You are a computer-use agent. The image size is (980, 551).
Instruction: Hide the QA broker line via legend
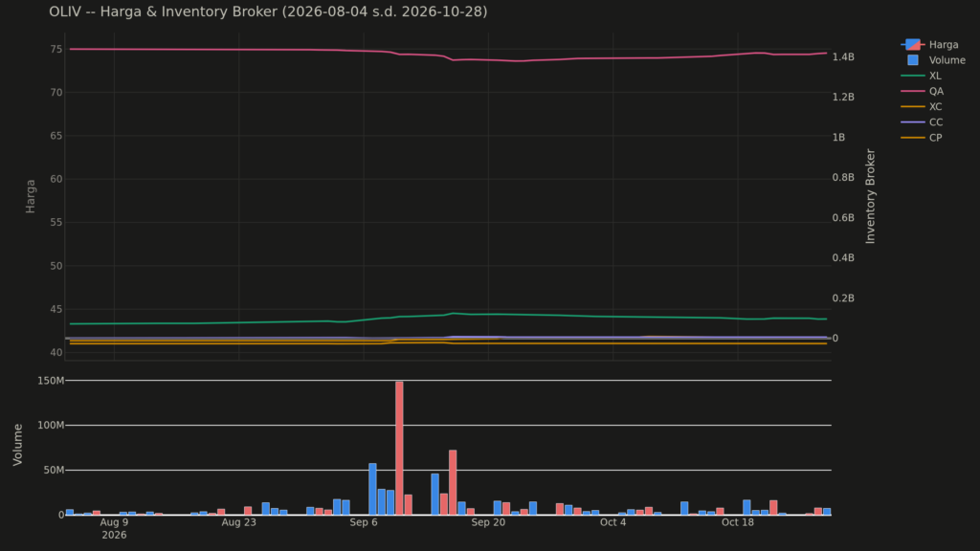click(x=922, y=91)
